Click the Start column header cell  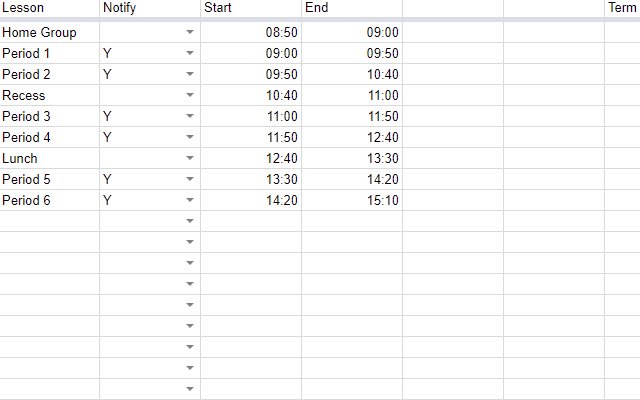(251, 8)
